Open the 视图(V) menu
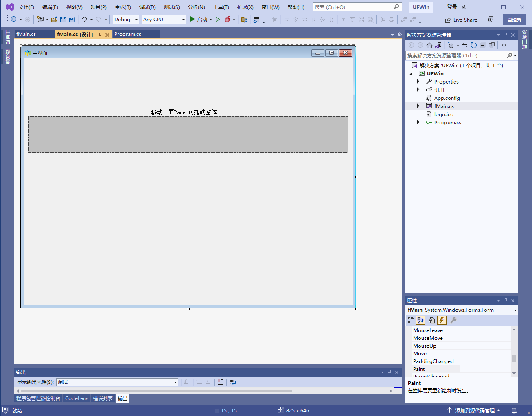 click(x=74, y=7)
